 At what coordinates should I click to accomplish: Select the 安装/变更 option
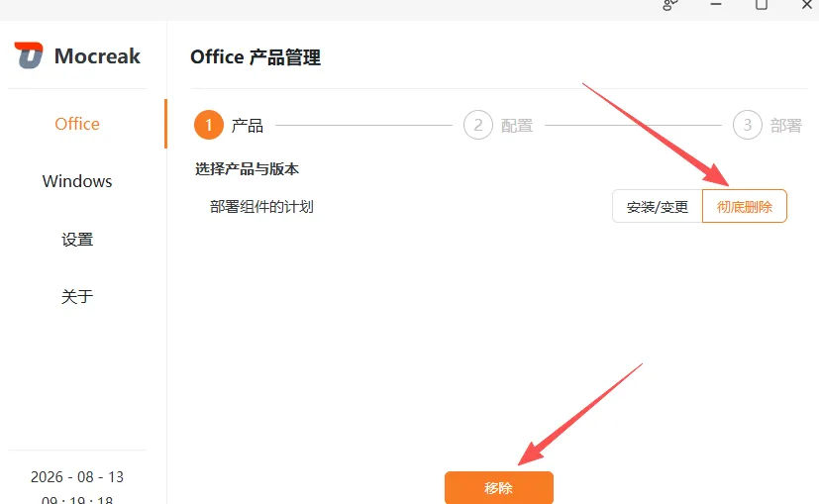coord(657,206)
